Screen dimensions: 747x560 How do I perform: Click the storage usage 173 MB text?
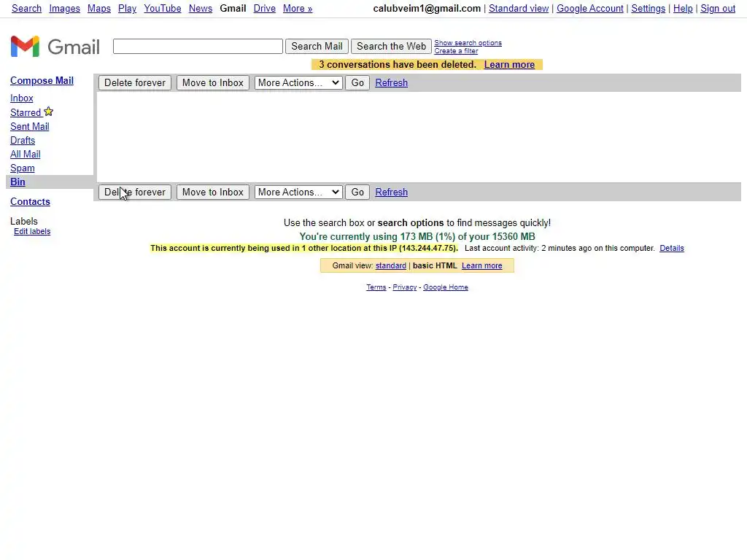(417, 237)
